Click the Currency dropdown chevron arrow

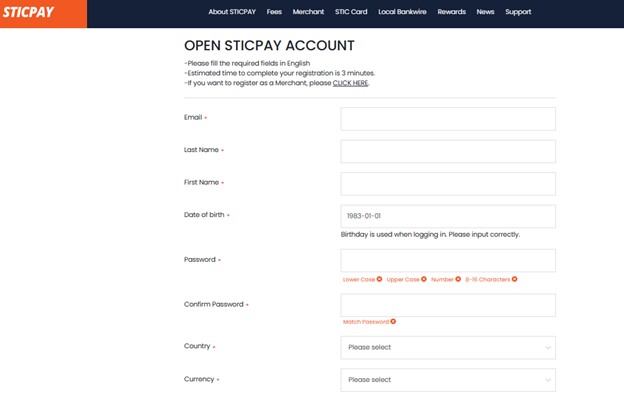548,380
